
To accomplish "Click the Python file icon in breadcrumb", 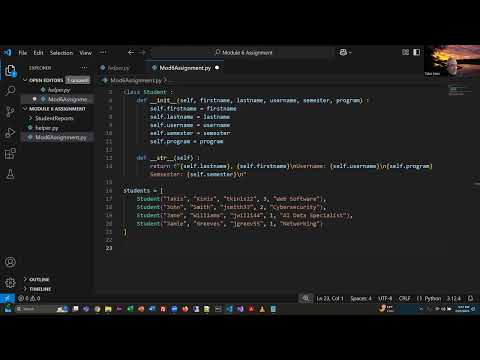I will coord(105,80).
